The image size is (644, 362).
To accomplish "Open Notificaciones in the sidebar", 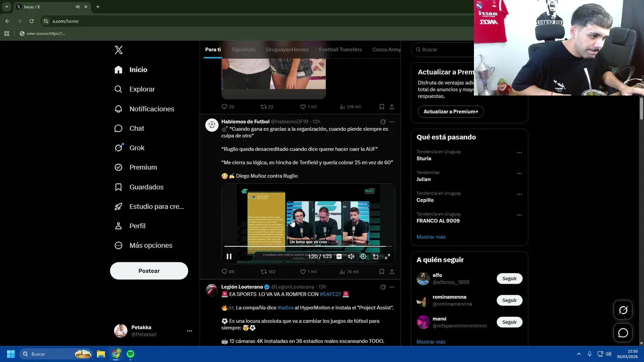I will tap(144, 109).
